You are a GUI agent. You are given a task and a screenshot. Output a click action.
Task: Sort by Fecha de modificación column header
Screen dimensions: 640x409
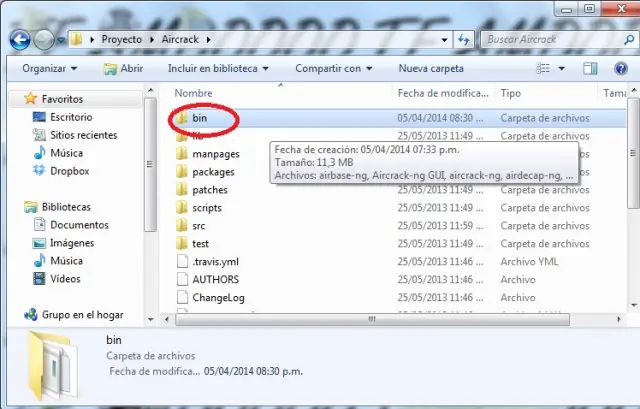point(443,93)
